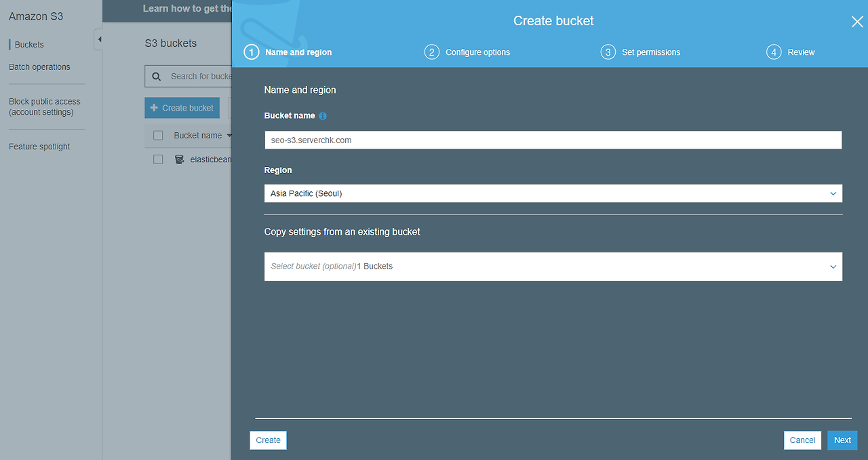Check the elasticbean bucket row checkbox
Viewport: 868px width, 460px height.
point(158,159)
